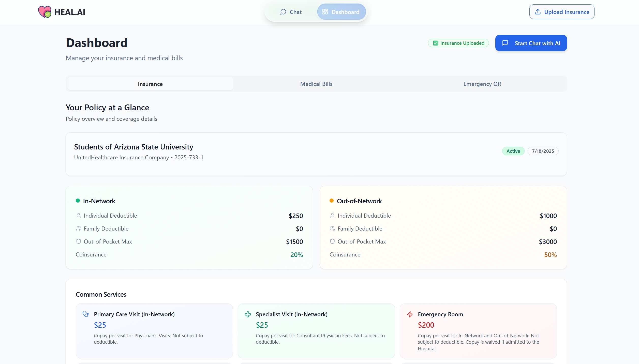Click the green In-Network status dot
The width and height of the screenshot is (639, 364).
78,201
